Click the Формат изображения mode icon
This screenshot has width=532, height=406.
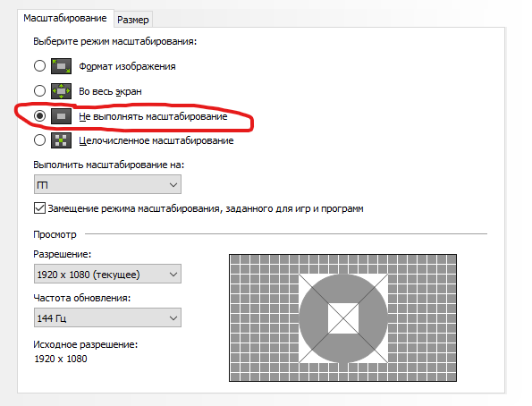click(x=61, y=66)
